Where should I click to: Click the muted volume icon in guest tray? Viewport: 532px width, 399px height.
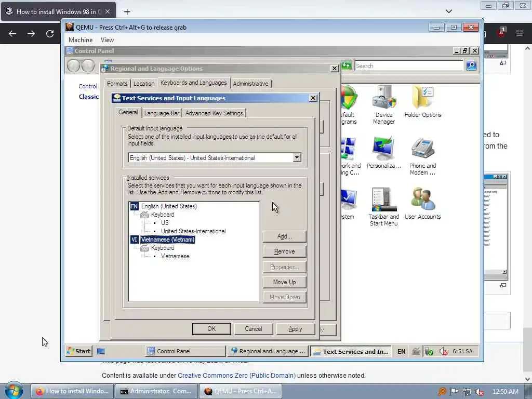(444, 352)
